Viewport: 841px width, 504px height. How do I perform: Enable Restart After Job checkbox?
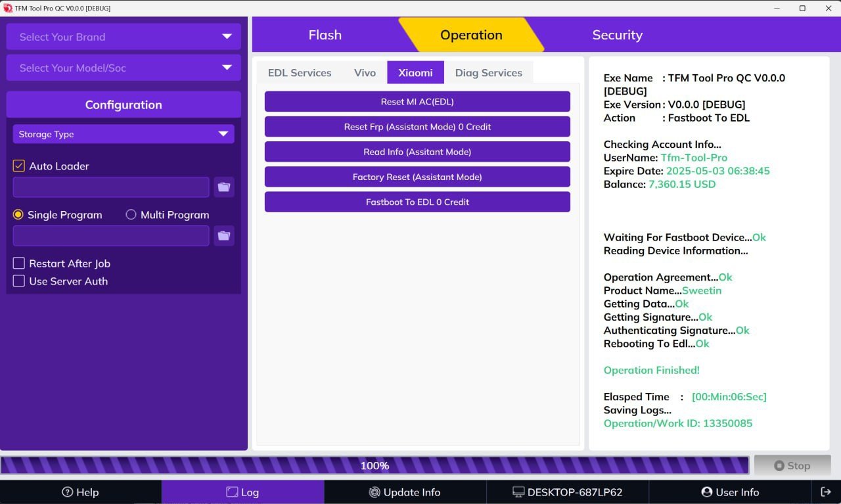click(x=19, y=263)
